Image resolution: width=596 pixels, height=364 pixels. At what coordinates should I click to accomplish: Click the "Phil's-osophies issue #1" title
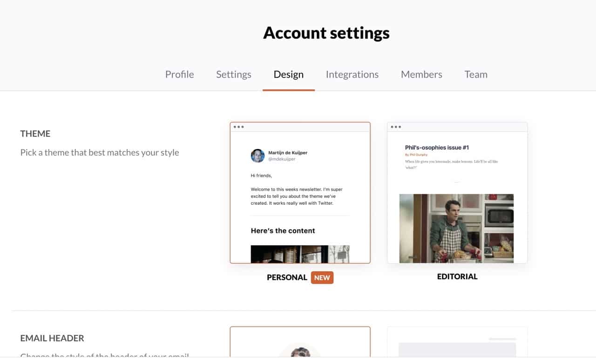tap(437, 148)
